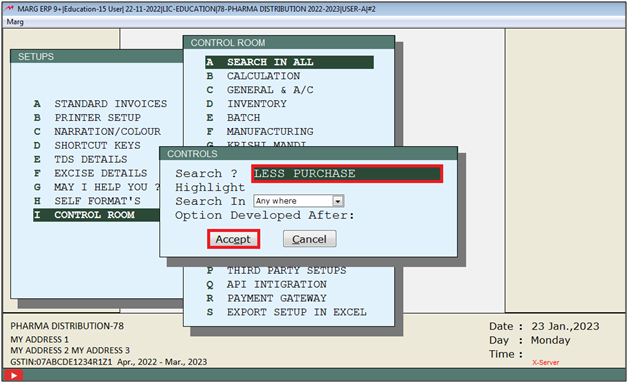
Task: Select EXCISE DETAILS in Setups
Action: pos(90,173)
